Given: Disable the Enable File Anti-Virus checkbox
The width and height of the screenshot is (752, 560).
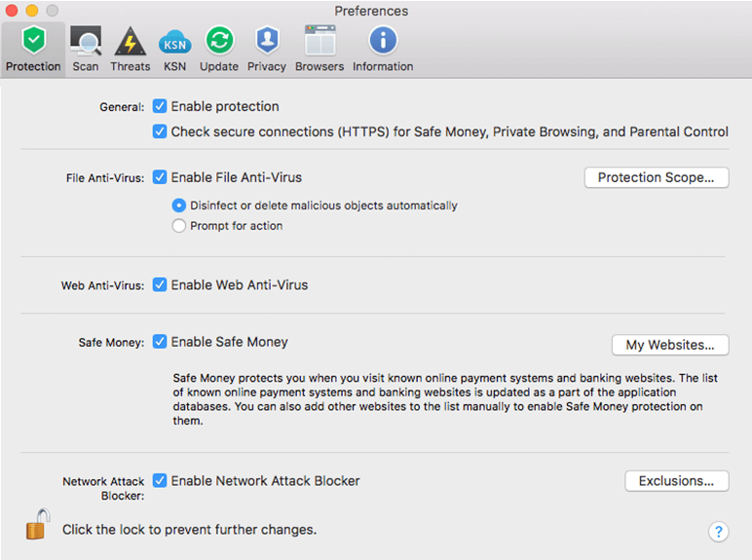Looking at the screenshot, I should 160,177.
